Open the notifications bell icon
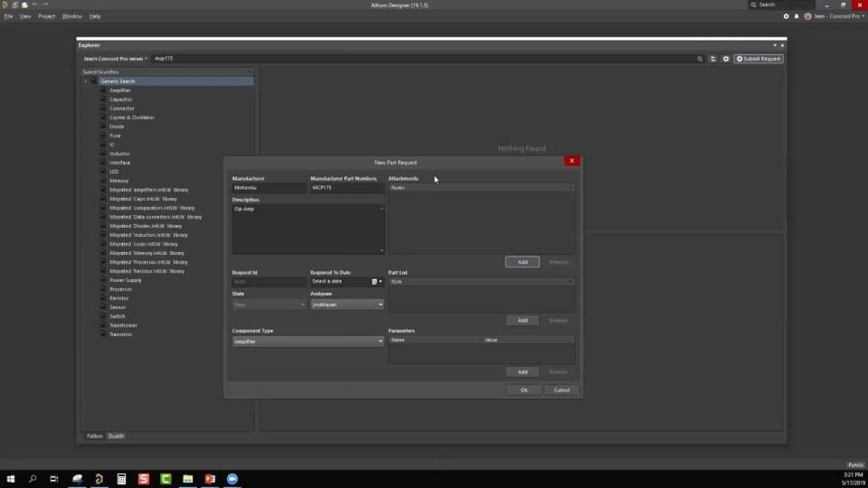 797,16
